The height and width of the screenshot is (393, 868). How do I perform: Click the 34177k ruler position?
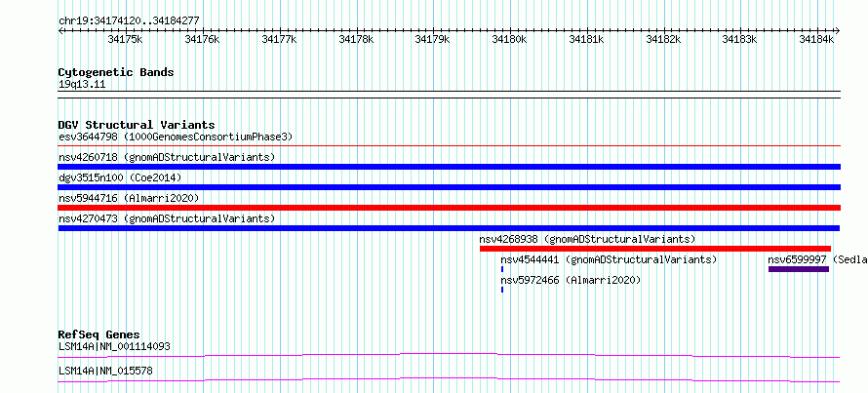[280, 39]
